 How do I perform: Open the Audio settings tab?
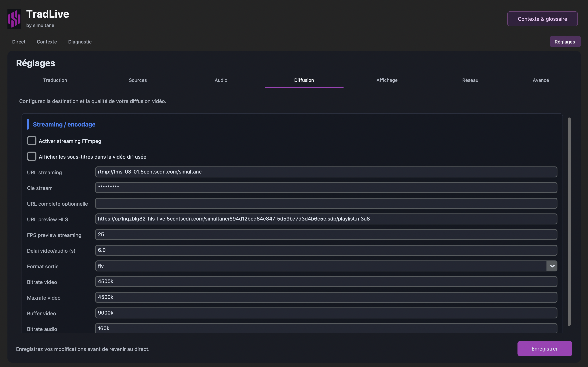[x=221, y=80]
